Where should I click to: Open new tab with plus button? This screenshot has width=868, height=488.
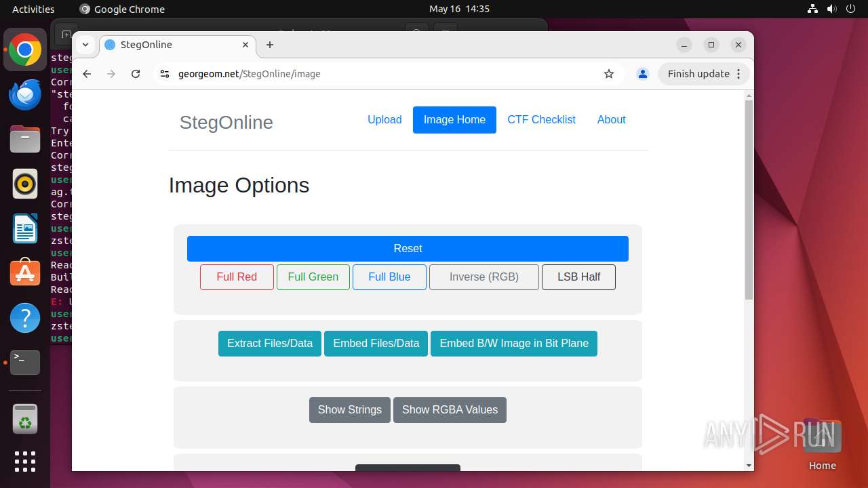point(270,45)
